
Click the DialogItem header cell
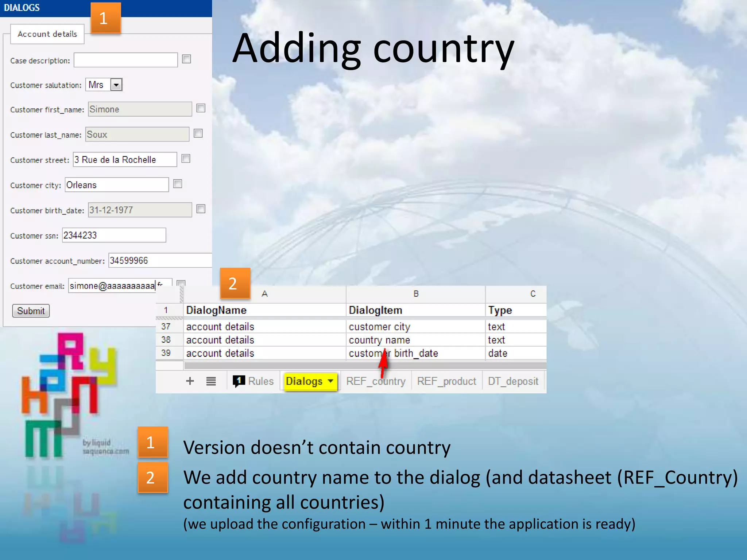pos(416,310)
